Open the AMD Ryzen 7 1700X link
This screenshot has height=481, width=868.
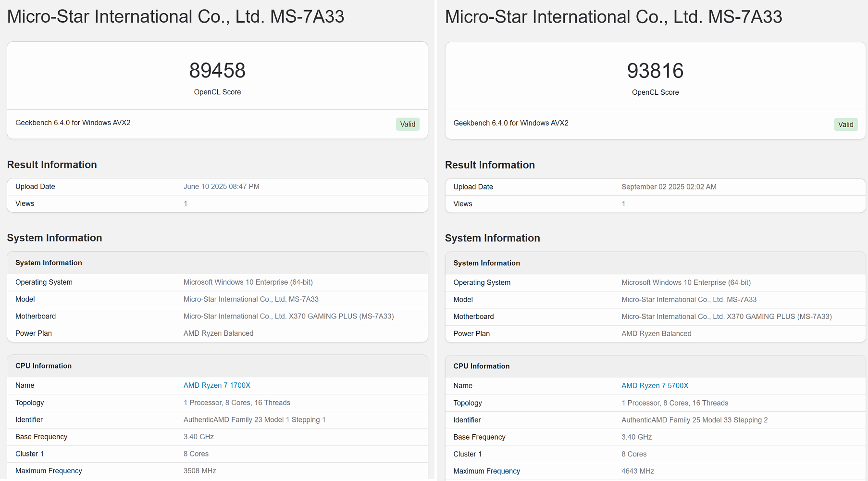pos(217,385)
